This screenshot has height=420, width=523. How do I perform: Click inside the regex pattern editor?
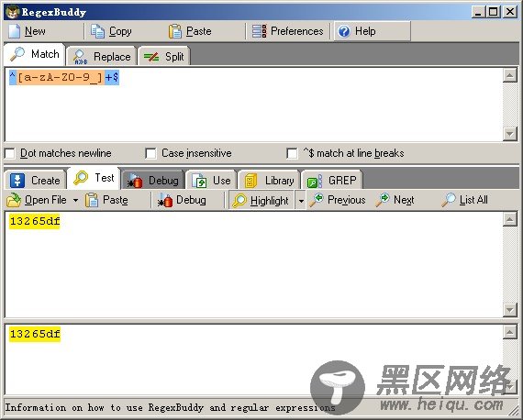[253, 105]
